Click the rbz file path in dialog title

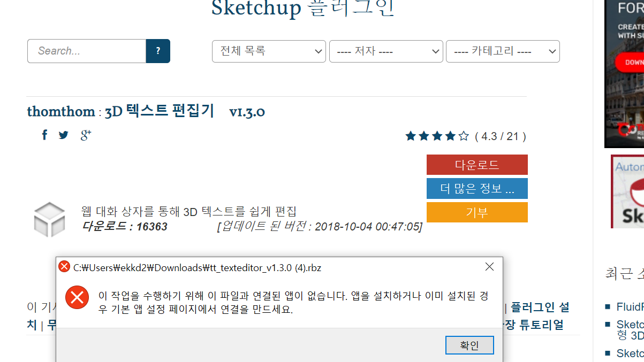(x=197, y=267)
